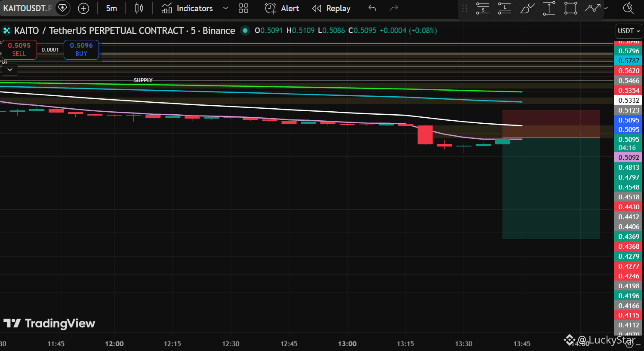This screenshot has width=644, height=351.
Task: Click the 0.5123 price label
Action: pos(629,110)
